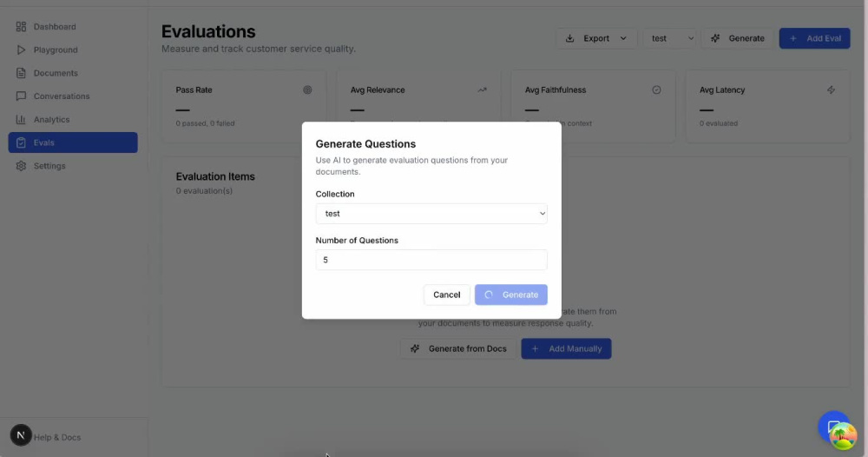Click the '0 evaluation(s)' text
Viewport: 868px width, 457px height.
tap(204, 191)
